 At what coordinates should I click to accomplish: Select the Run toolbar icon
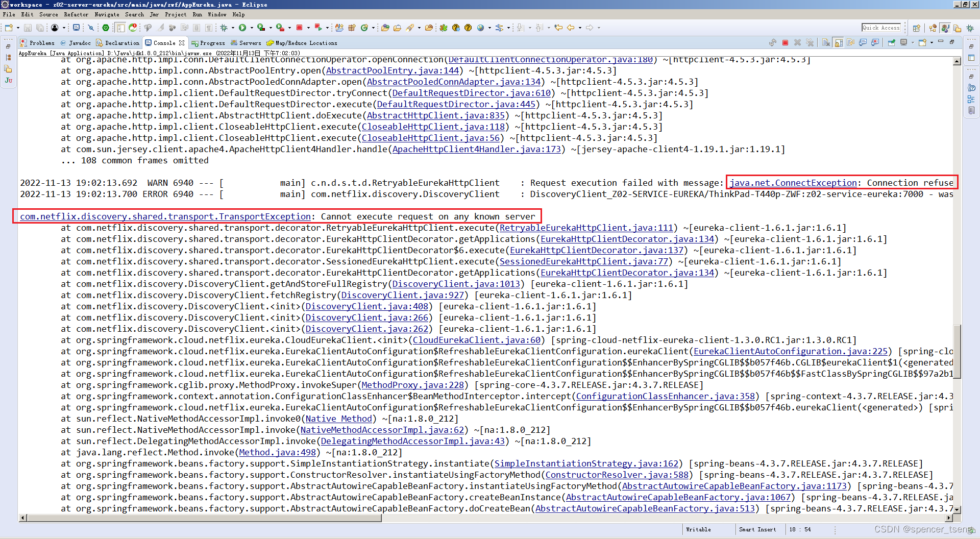[x=242, y=28]
